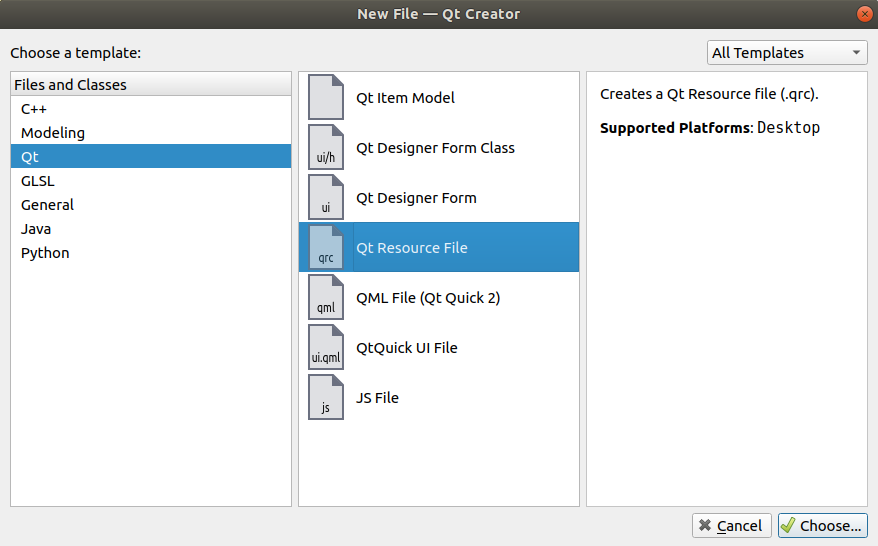Click the Qt Item Model file icon
This screenshot has width=878, height=546.
click(x=326, y=97)
